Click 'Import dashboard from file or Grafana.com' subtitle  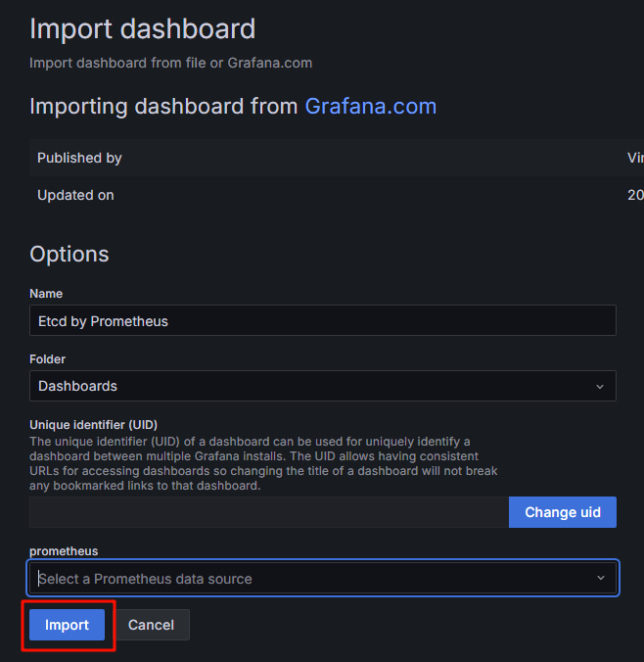171,63
